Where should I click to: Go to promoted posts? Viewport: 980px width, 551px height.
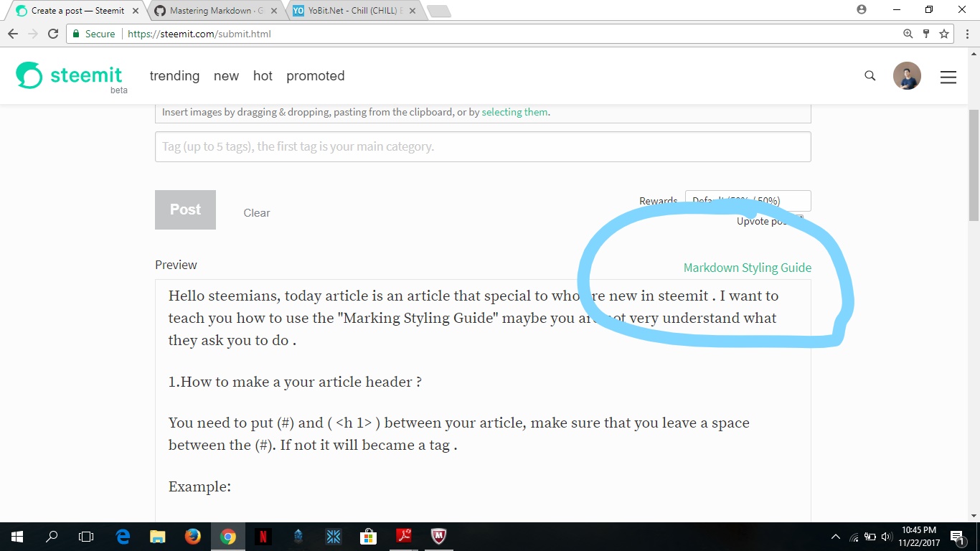[316, 76]
